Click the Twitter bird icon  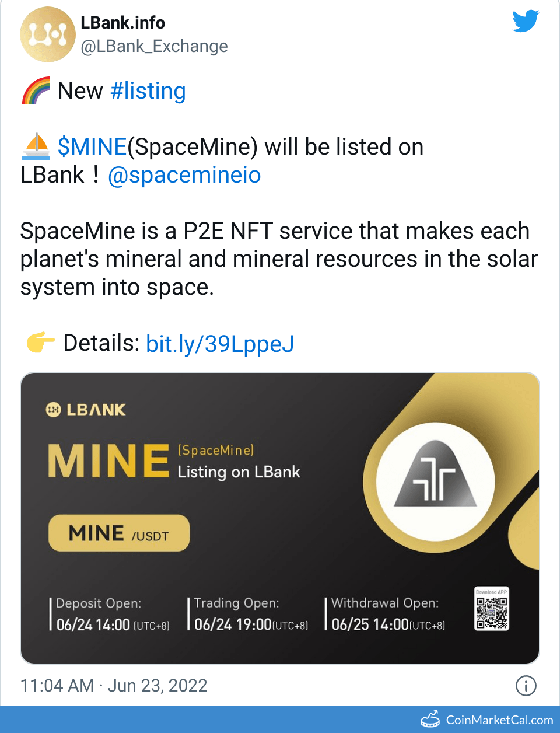click(x=524, y=21)
